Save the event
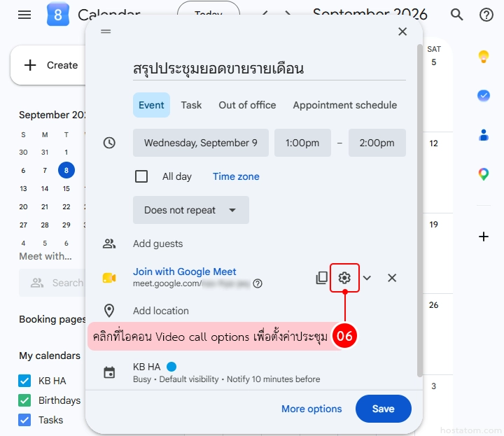504x436 pixels. click(x=383, y=409)
